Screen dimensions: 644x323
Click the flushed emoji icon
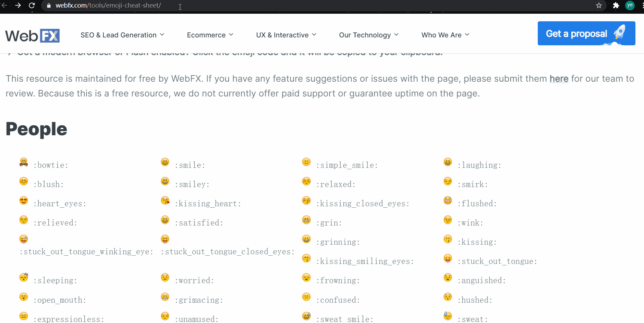pos(448,200)
